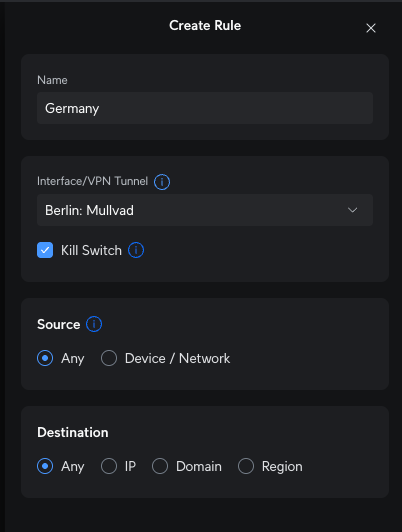Click the Source section heading
This screenshot has height=532, width=402.
[59, 324]
